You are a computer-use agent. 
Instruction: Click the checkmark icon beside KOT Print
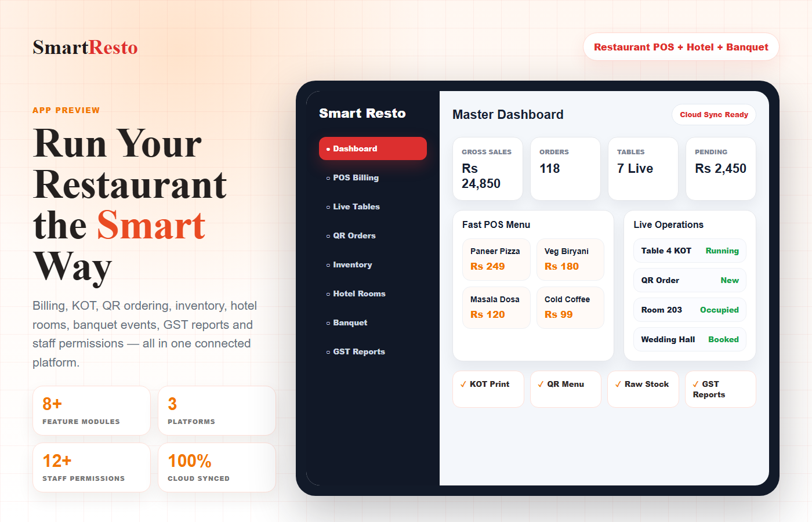coord(463,384)
